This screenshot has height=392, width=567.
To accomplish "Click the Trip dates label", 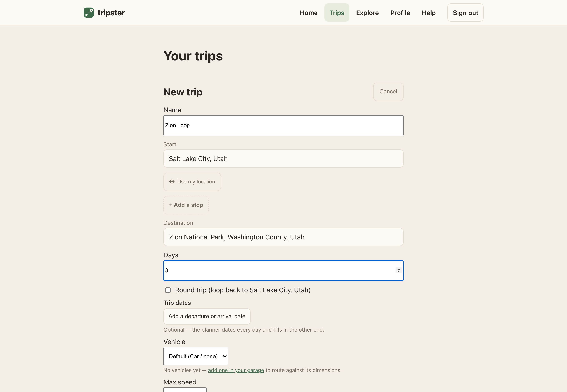I will point(177,303).
